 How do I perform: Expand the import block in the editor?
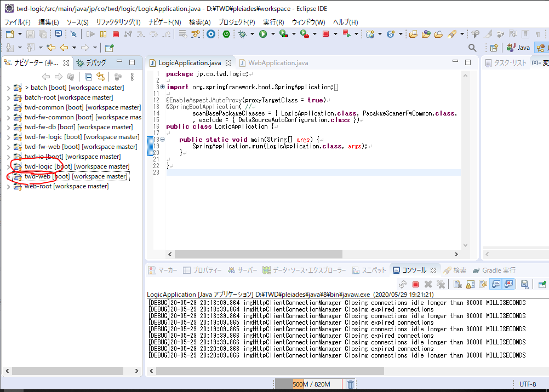(x=162, y=87)
